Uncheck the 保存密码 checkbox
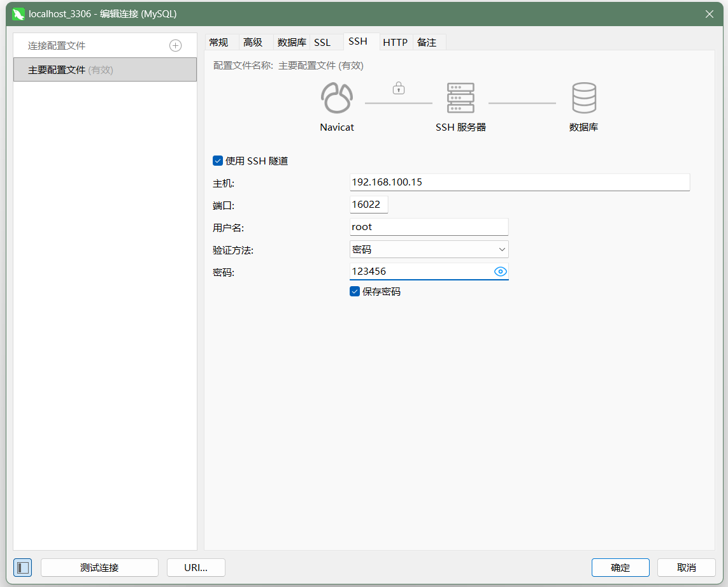The image size is (728, 587). 355,291
